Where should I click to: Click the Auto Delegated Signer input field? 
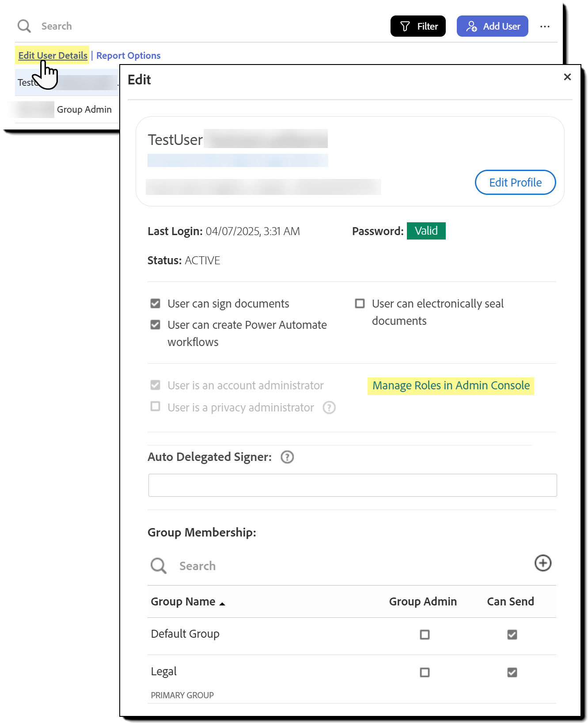[x=352, y=485]
